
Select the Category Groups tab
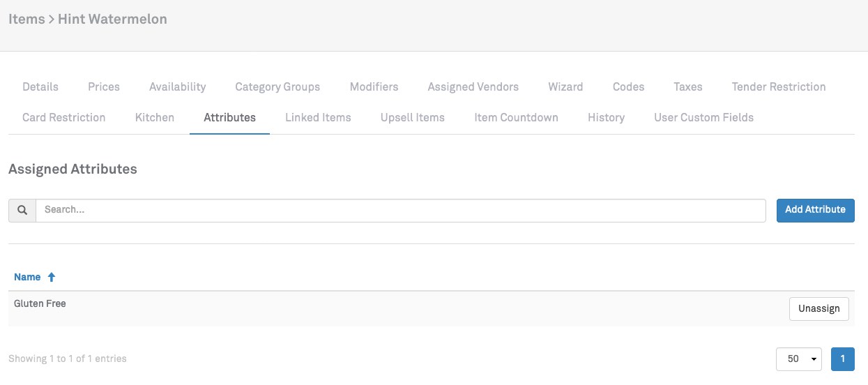277,87
